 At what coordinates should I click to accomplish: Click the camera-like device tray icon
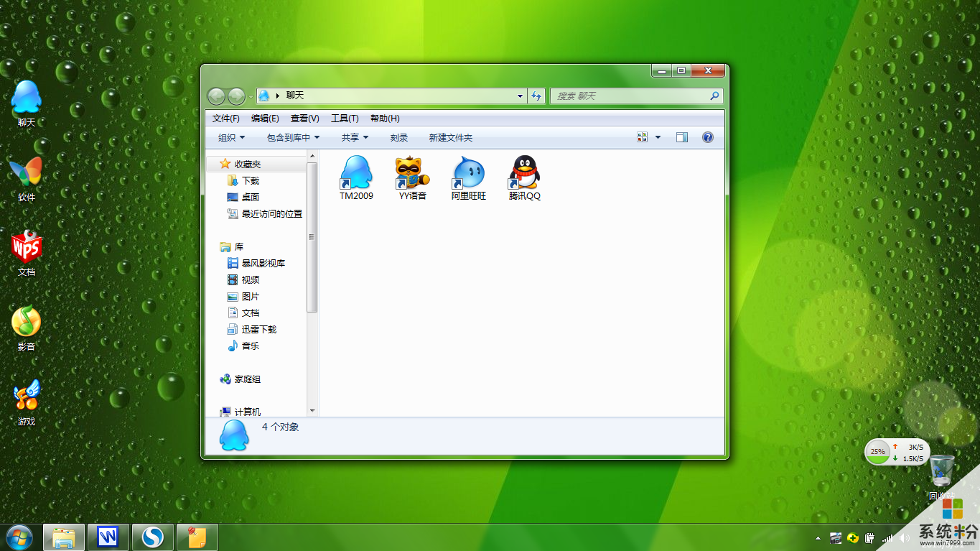point(836,537)
